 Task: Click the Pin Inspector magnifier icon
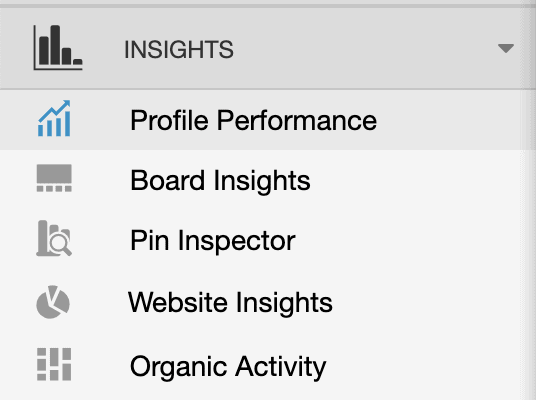tap(54, 238)
